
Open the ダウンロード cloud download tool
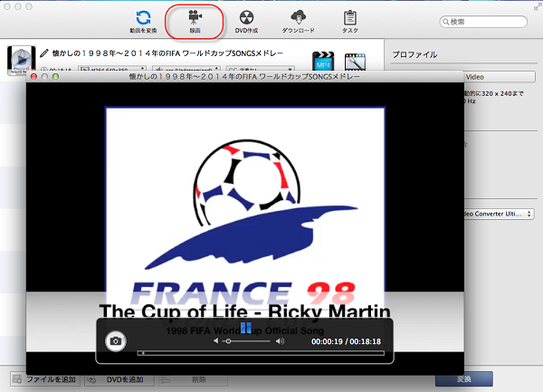coord(298,22)
